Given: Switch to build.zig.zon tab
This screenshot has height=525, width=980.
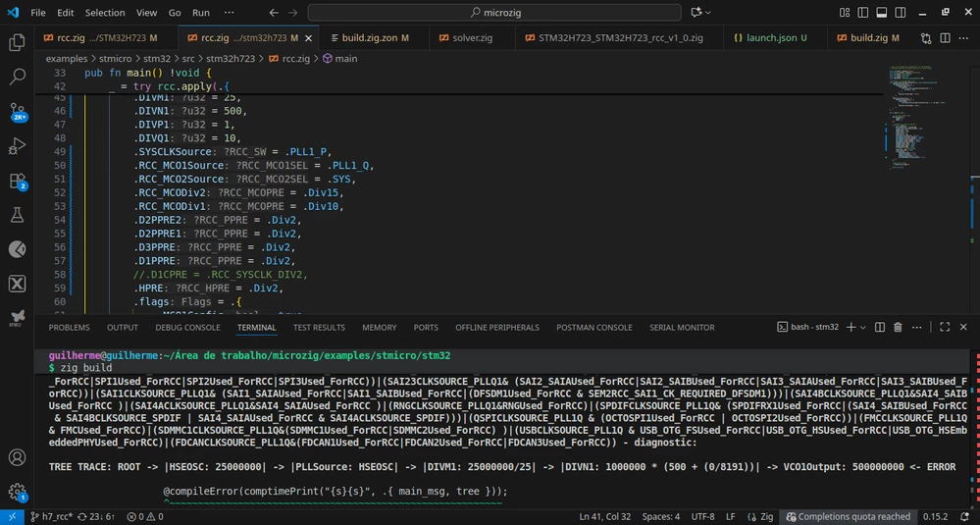Looking at the screenshot, I should tap(374, 38).
